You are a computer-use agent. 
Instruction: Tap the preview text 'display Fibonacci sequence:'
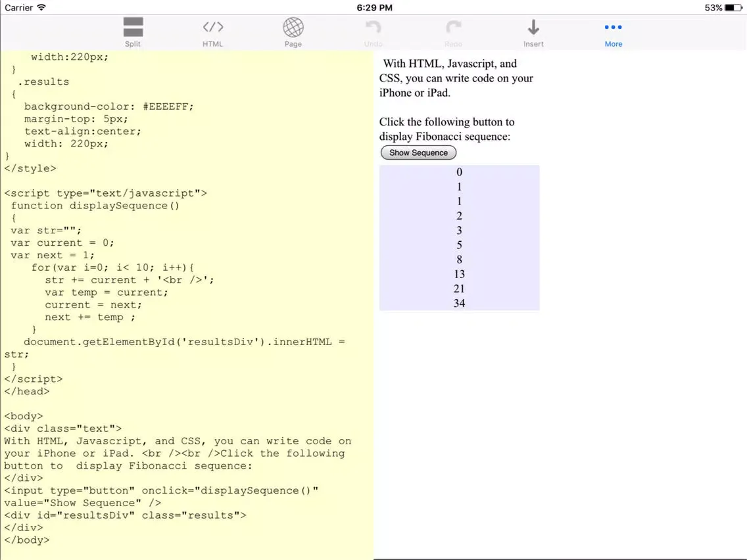[445, 137]
